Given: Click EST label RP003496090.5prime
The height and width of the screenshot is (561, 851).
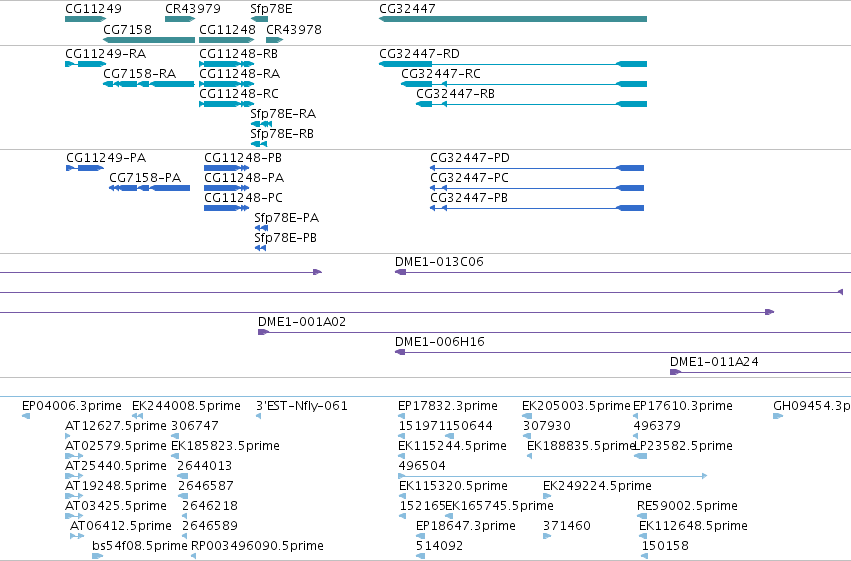Looking at the screenshot, I should [x=257, y=546].
